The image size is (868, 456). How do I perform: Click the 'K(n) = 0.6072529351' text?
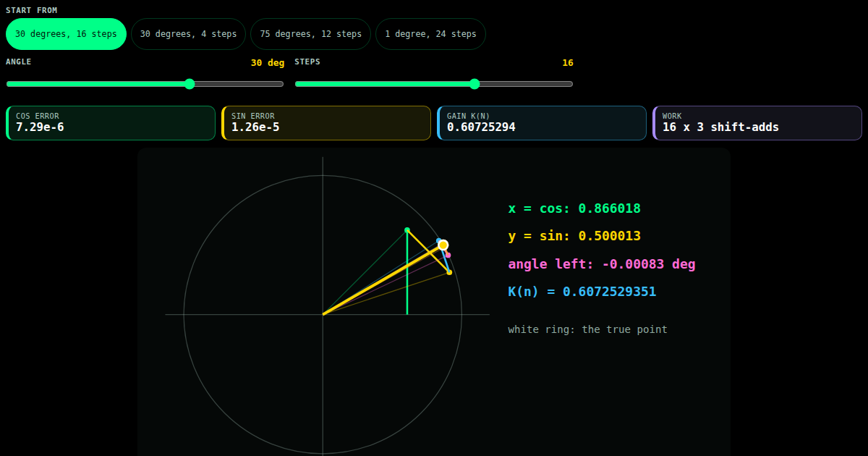coord(582,292)
